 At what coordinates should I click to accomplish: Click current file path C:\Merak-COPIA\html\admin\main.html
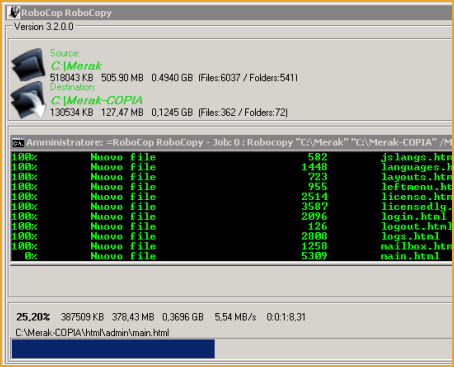pyautogui.click(x=92, y=333)
